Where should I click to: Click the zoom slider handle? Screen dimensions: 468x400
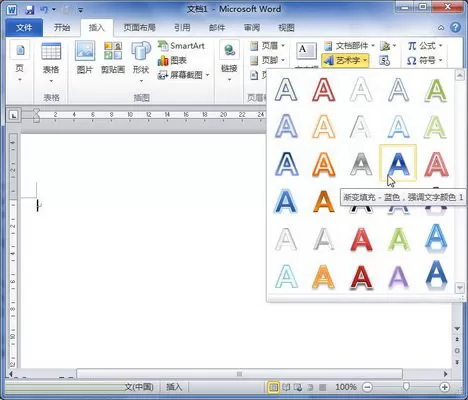[x=406, y=387]
